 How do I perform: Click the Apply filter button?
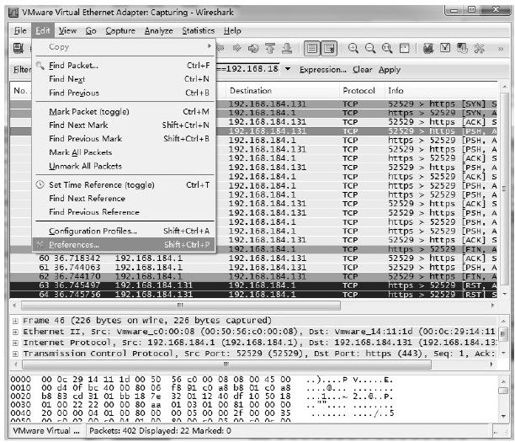tap(389, 70)
